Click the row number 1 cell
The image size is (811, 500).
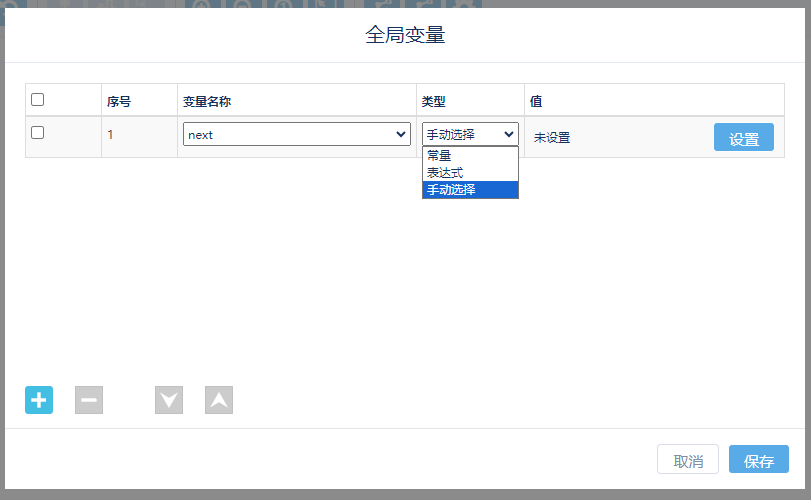point(111,135)
